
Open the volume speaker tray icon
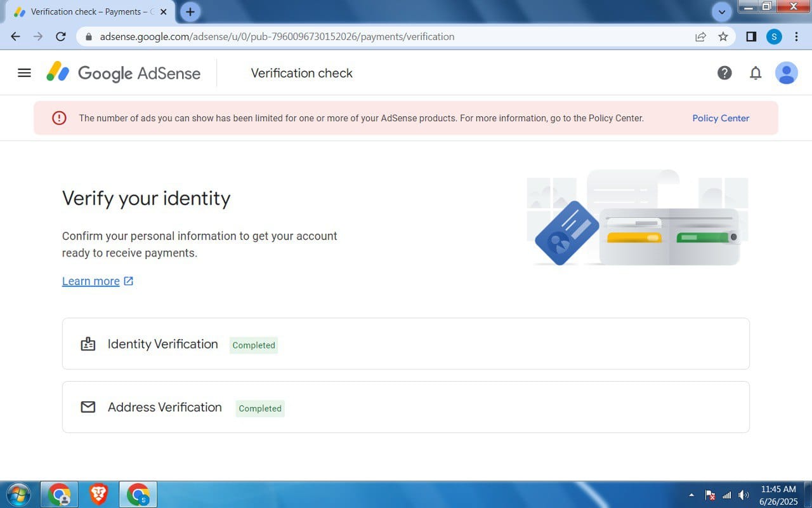(743, 495)
